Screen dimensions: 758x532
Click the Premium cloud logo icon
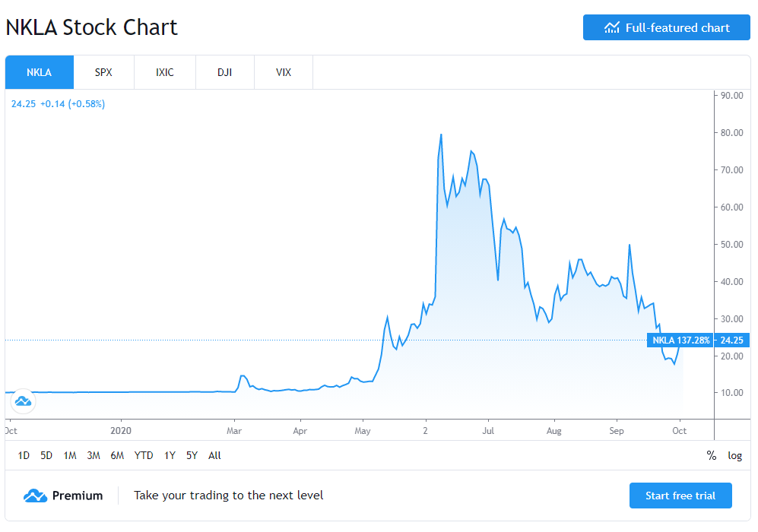(35, 496)
